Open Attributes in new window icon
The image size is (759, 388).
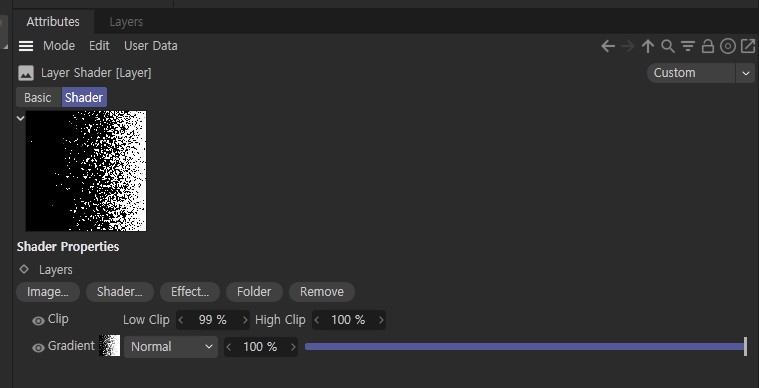click(748, 46)
